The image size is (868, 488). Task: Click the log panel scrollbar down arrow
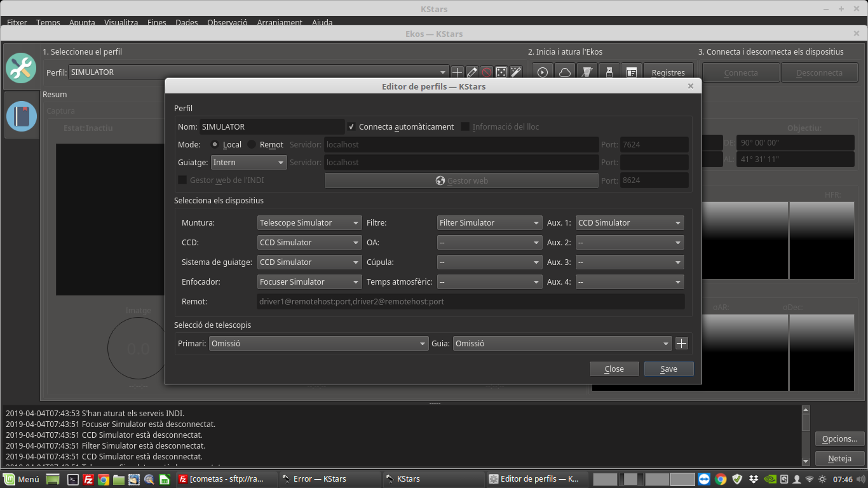[806, 461]
